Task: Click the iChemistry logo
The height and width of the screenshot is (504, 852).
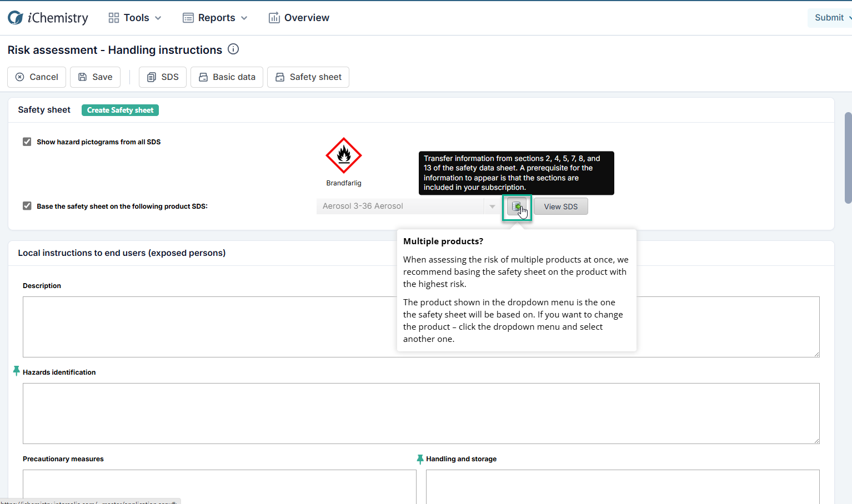Action: (x=48, y=18)
